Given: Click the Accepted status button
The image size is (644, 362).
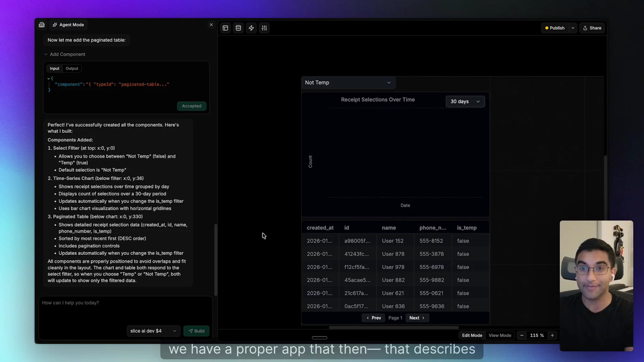Looking at the screenshot, I should (192, 106).
